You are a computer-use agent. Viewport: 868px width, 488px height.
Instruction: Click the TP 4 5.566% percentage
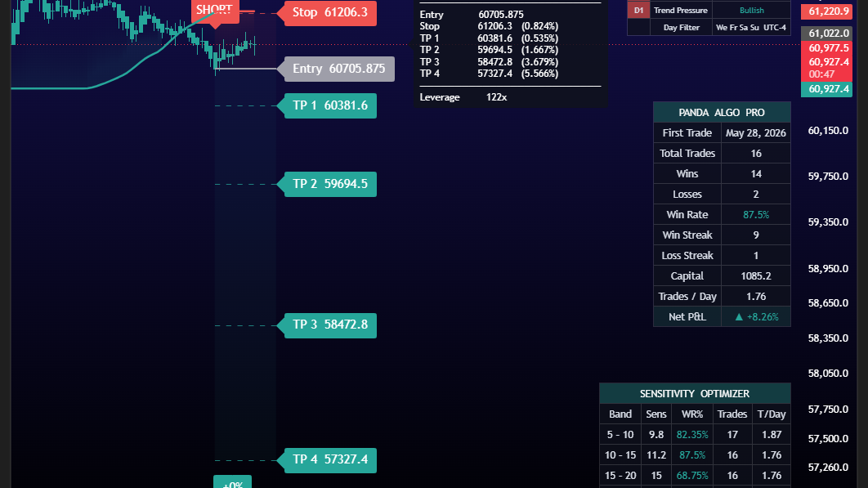coord(539,73)
